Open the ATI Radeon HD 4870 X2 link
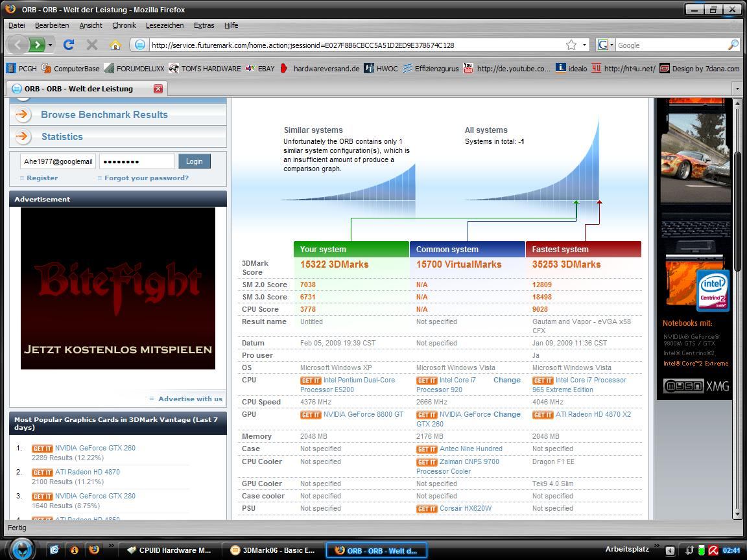The width and height of the screenshot is (747, 560). click(593, 414)
